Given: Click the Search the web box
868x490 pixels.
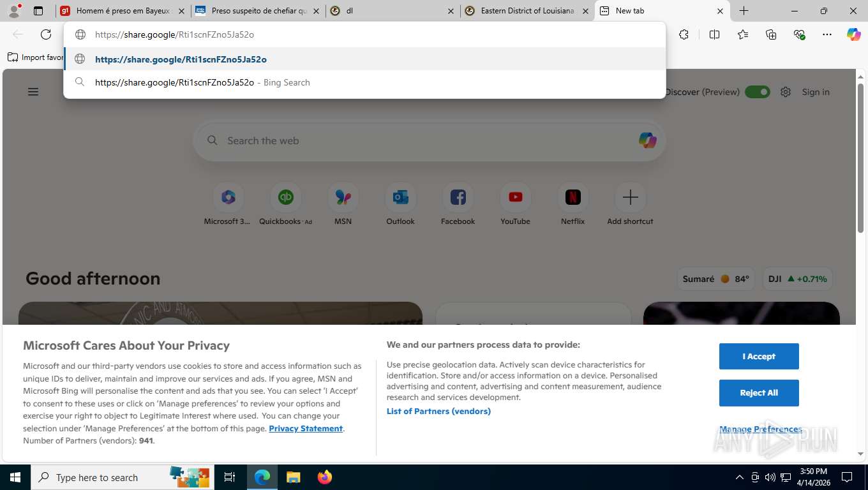Looking at the screenshot, I should click(x=430, y=140).
